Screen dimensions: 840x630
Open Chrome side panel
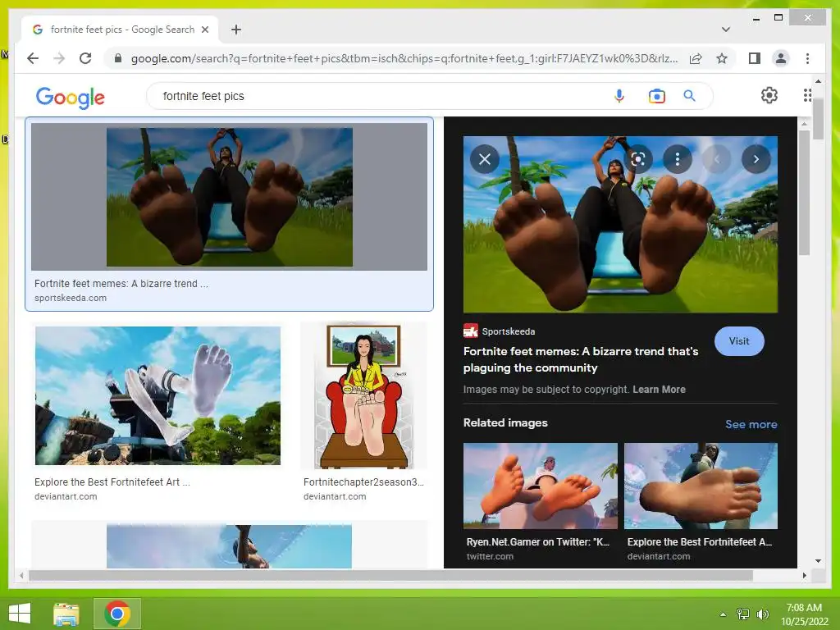[x=755, y=58]
